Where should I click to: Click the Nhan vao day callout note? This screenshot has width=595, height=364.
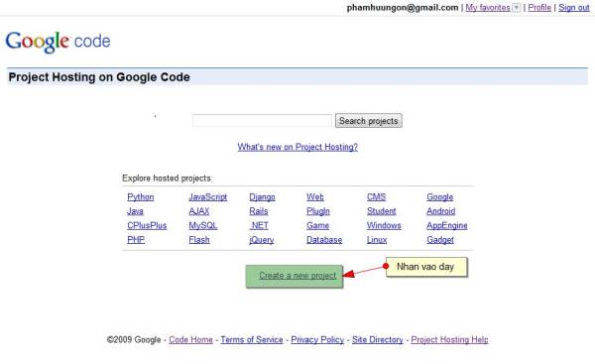tap(426, 267)
